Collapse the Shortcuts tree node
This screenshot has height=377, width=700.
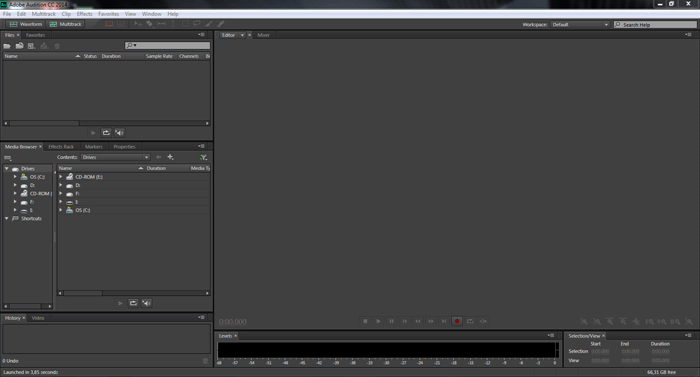point(6,218)
